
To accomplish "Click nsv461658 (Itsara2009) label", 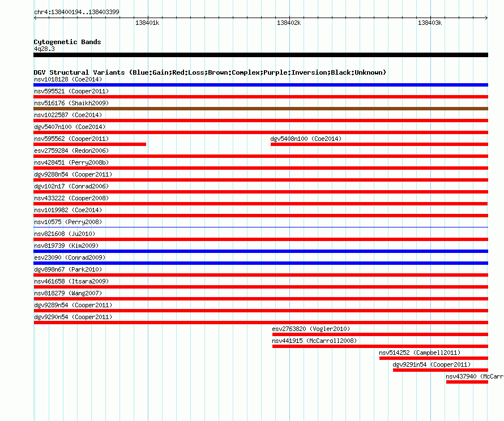I will click(71, 281).
